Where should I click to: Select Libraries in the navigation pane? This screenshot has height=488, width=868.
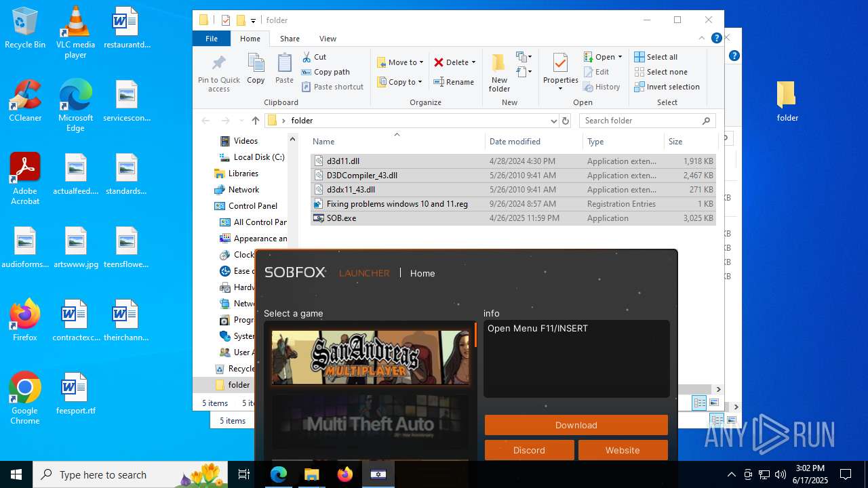236,174
